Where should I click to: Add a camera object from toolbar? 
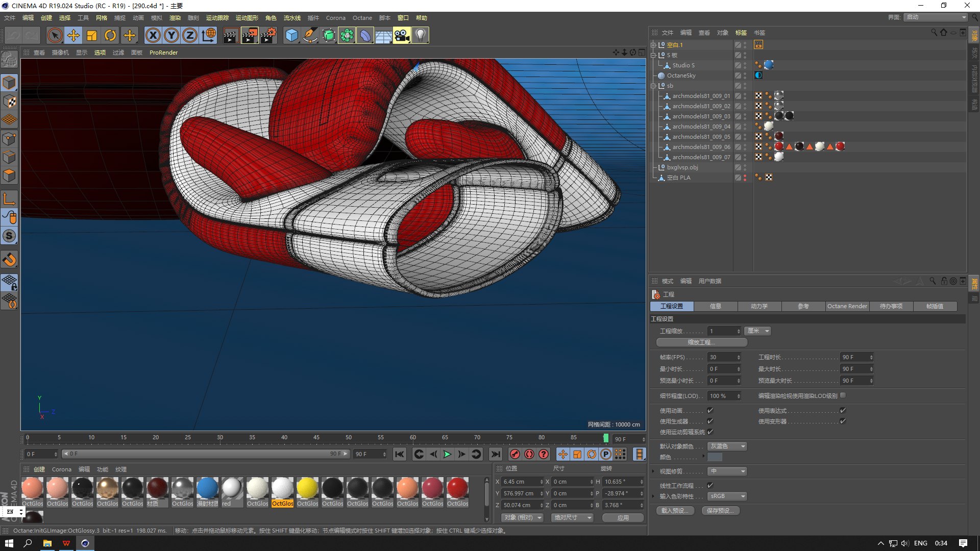coord(402,36)
